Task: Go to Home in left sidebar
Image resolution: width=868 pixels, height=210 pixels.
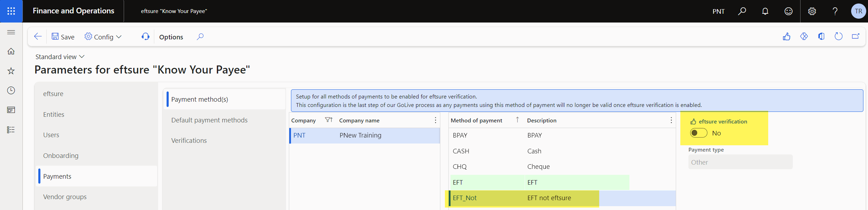Action: [x=11, y=51]
